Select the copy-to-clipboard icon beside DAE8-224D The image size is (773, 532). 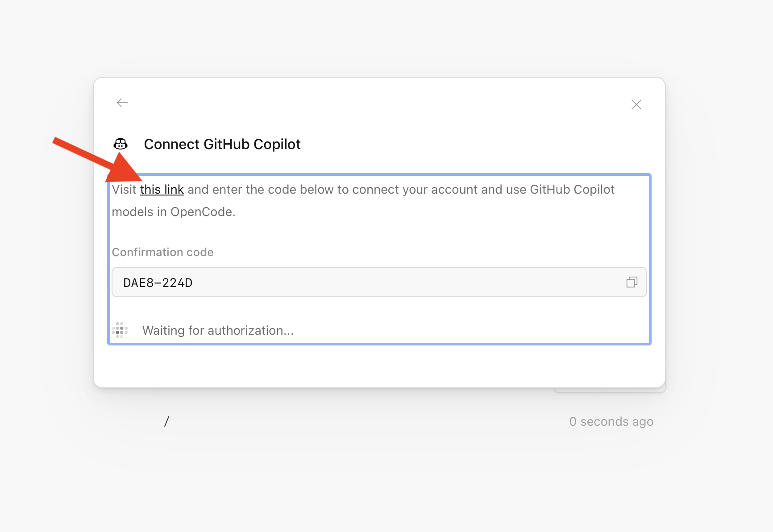tap(632, 282)
